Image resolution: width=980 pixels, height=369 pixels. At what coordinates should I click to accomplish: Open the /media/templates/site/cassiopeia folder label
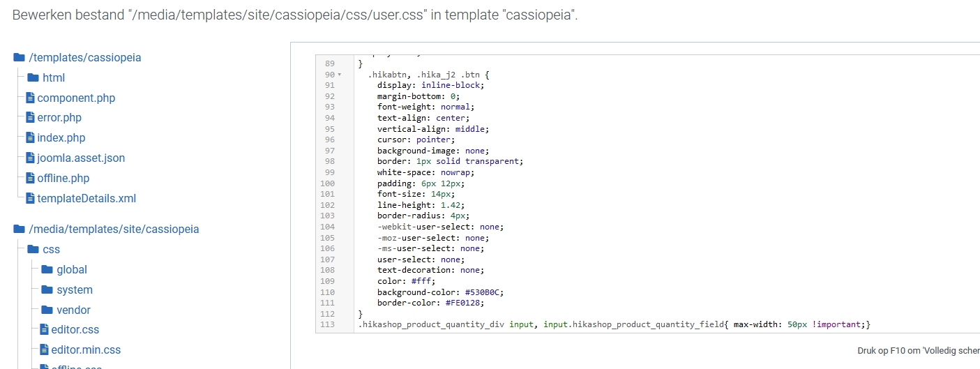coord(114,229)
